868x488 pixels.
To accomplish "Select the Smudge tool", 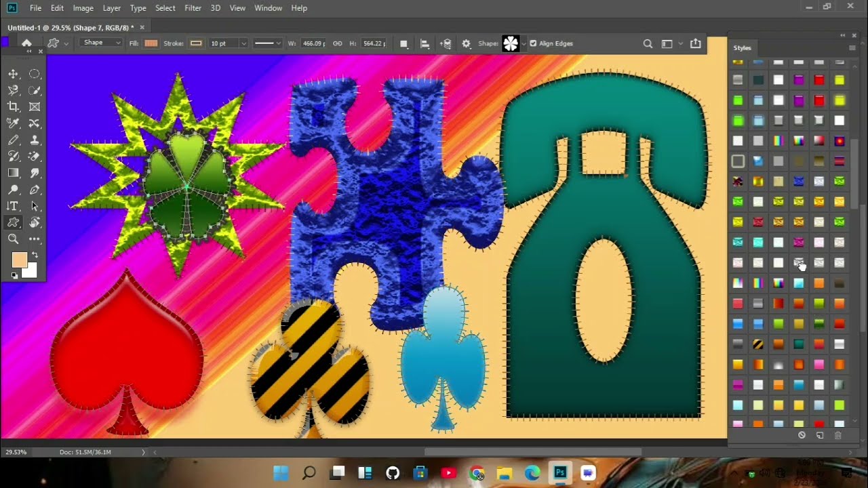I will (x=35, y=173).
